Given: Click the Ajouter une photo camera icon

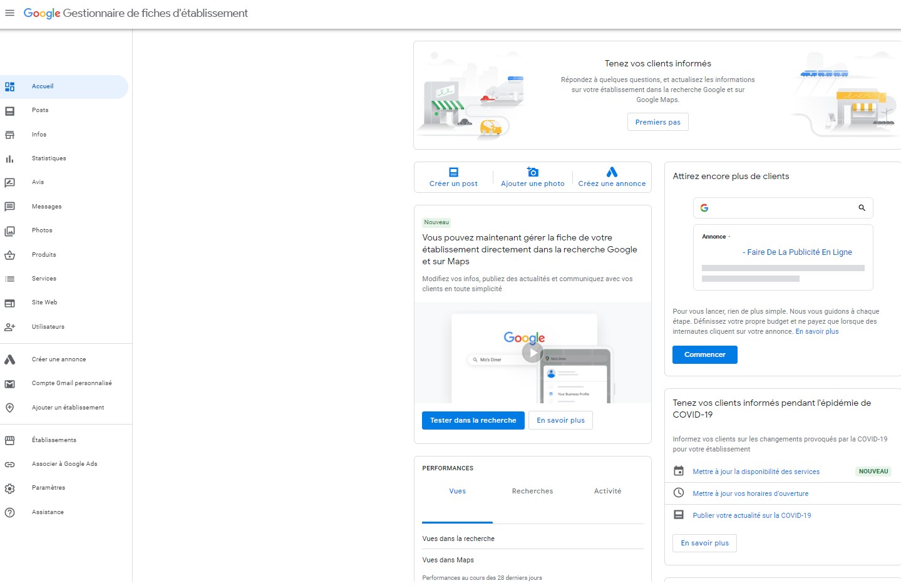Looking at the screenshot, I should tap(533, 172).
